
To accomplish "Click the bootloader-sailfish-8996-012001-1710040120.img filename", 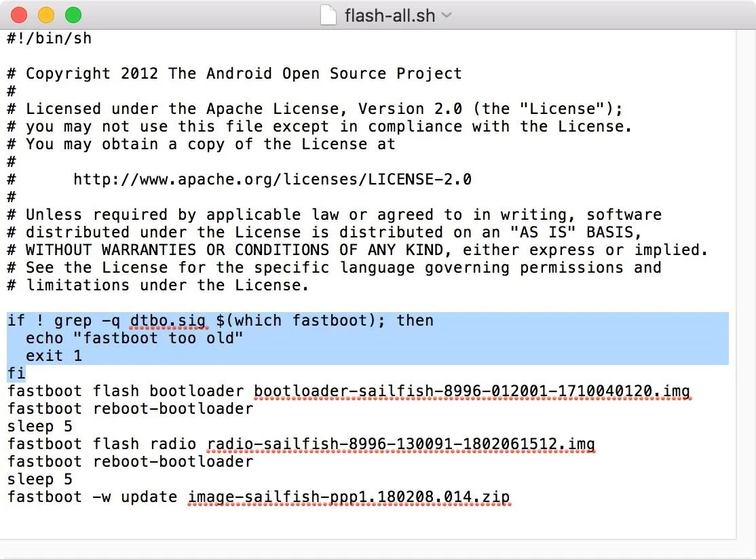I will 472,391.
